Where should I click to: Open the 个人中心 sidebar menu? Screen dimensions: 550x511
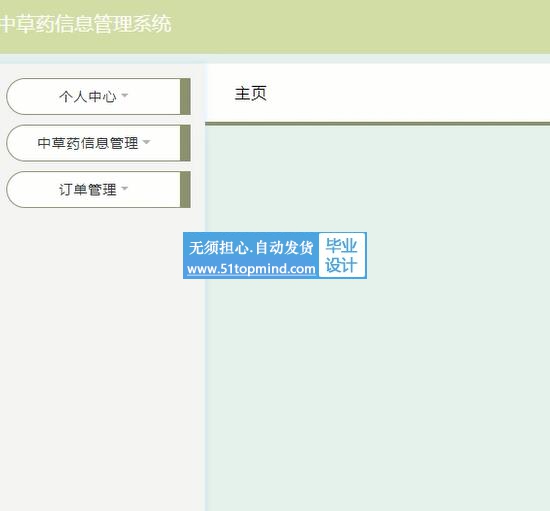tap(98, 96)
